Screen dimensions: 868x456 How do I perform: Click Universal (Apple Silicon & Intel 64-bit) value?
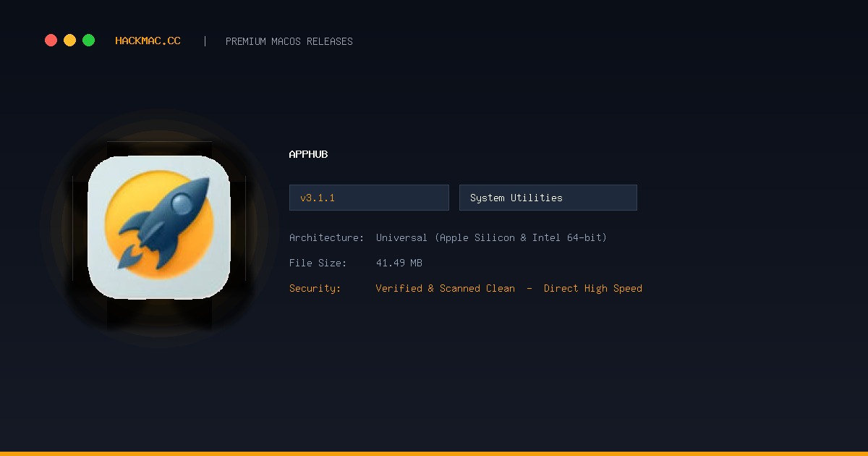tap(491, 237)
